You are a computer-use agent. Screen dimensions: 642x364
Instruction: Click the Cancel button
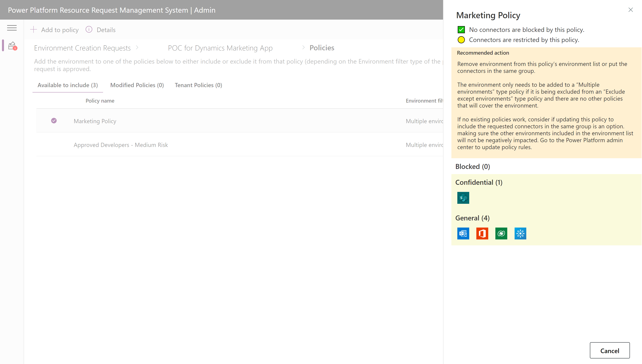pos(610,350)
